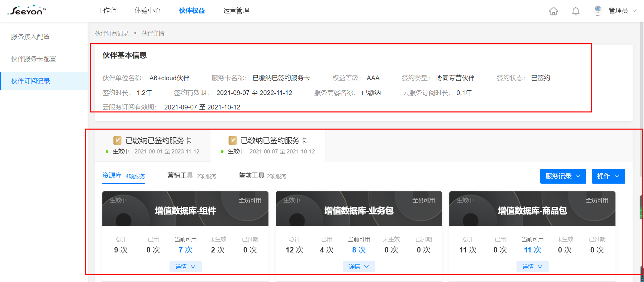Click 8 次 available count in 业务包 card
The image size is (644, 282).
[x=359, y=250]
